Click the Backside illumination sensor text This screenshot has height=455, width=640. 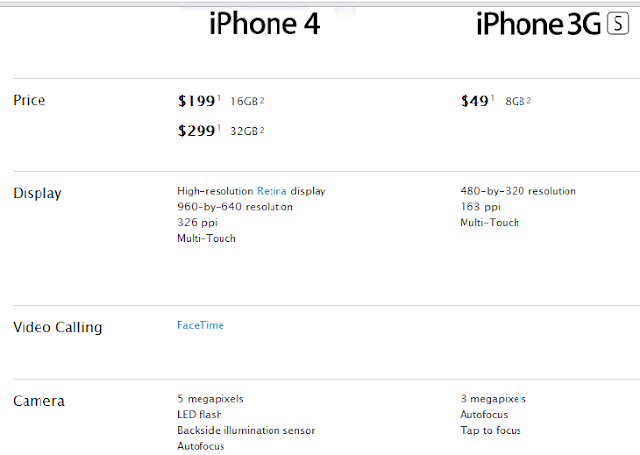[x=246, y=431]
